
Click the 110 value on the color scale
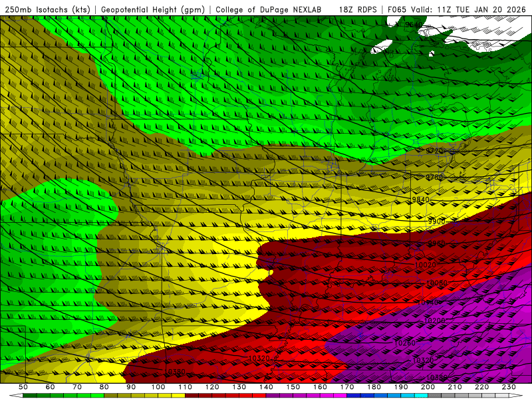pyautogui.click(x=186, y=387)
